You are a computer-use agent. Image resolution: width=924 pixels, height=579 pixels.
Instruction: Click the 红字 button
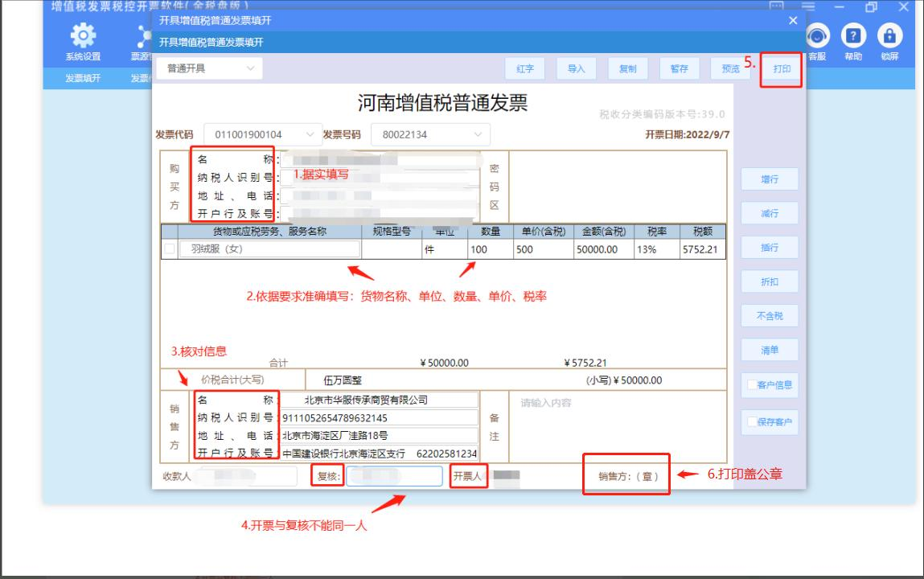click(x=525, y=69)
